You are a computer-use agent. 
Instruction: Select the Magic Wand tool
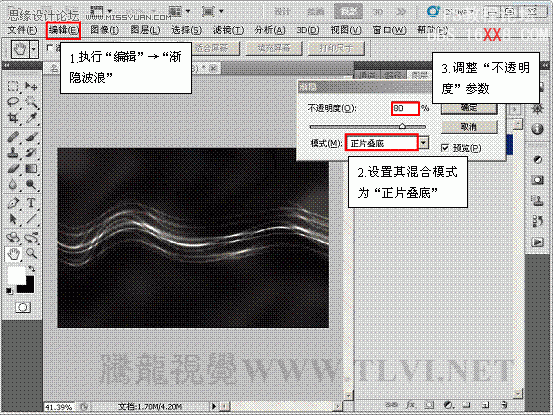[31, 102]
